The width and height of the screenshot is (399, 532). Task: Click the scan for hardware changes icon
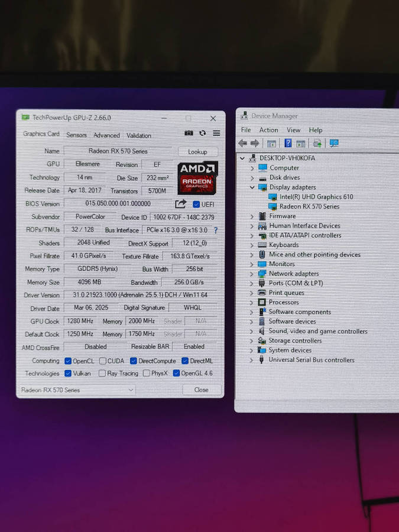(334, 144)
